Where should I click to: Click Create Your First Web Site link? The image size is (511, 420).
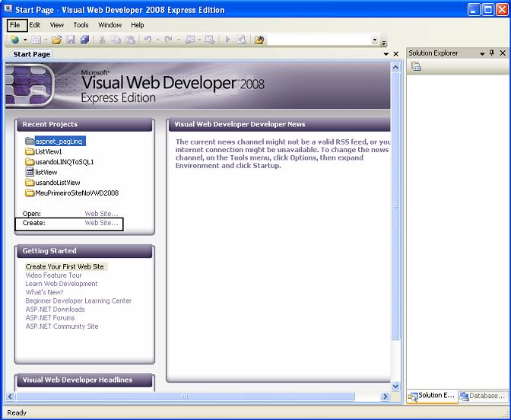pyautogui.click(x=65, y=267)
